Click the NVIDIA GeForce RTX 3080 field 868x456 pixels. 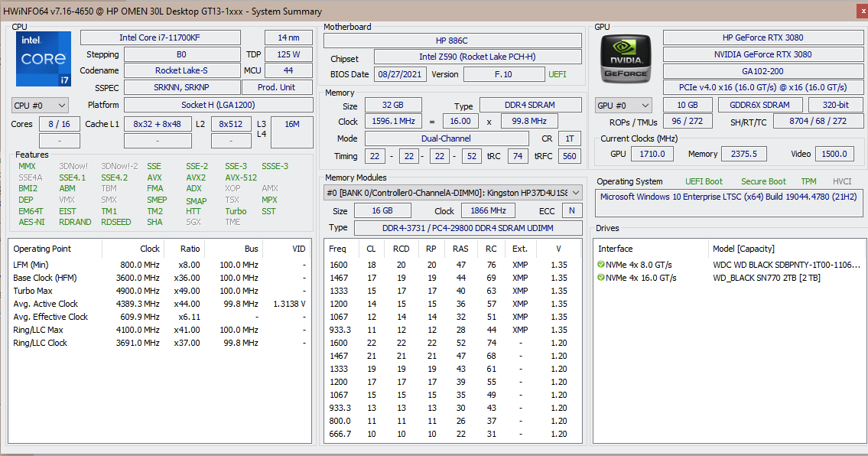tap(762, 54)
